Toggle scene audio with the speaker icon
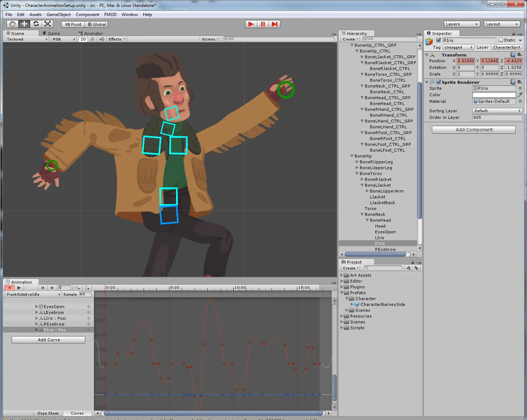The image size is (527, 420). click(x=102, y=39)
